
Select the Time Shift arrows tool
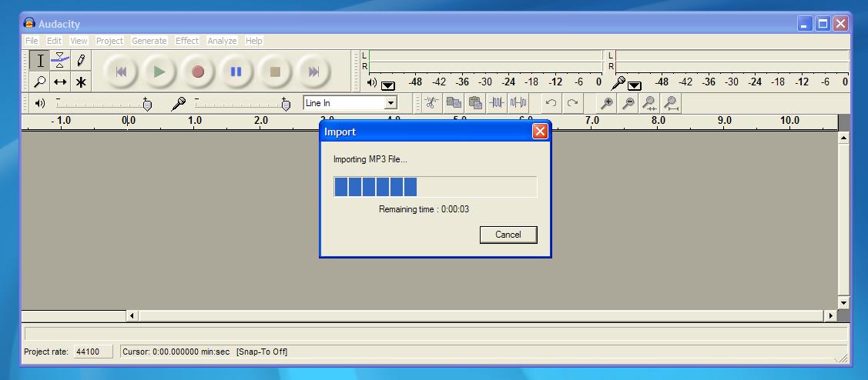[60, 82]
